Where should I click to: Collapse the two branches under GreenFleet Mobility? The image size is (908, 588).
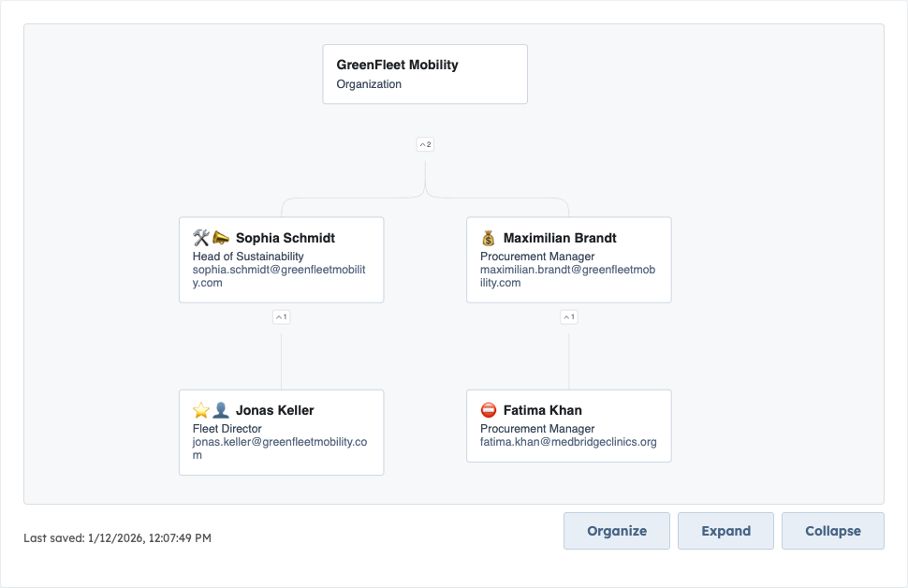[424, 144]
